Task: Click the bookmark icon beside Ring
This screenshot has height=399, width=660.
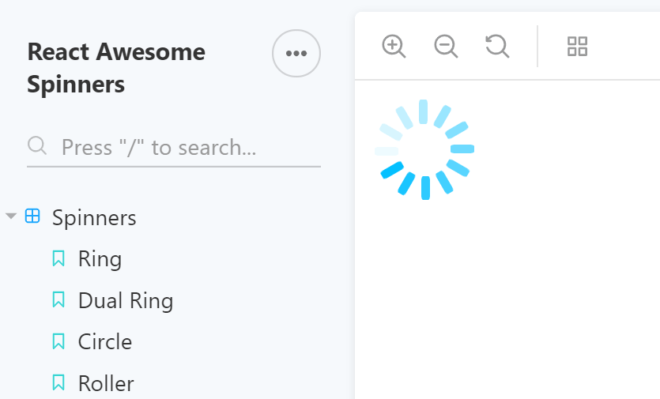Action: pos(59,258)
